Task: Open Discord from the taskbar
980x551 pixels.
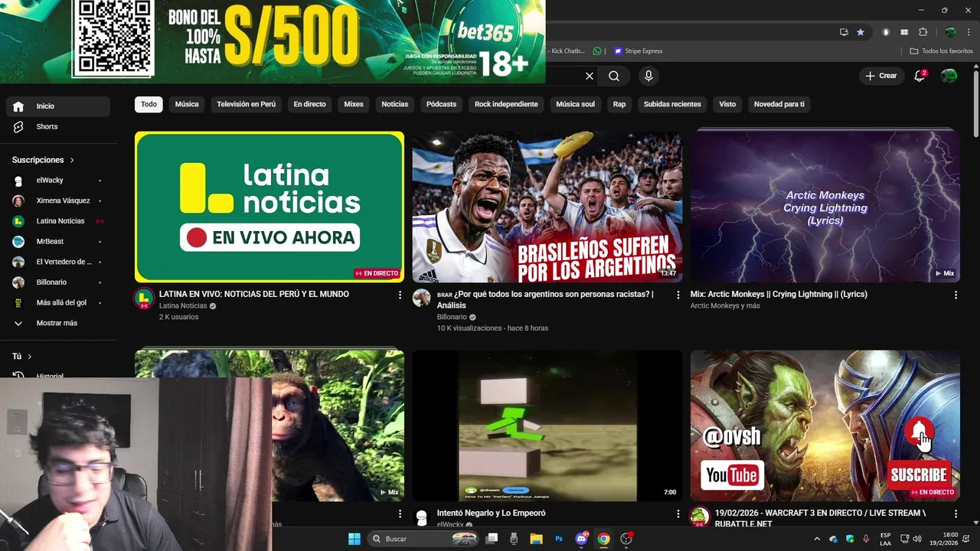Action: point(581,539)
